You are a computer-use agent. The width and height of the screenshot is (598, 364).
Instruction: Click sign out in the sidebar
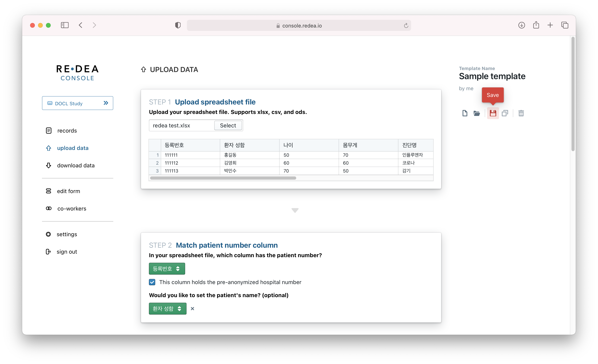[x=67, y=252]
